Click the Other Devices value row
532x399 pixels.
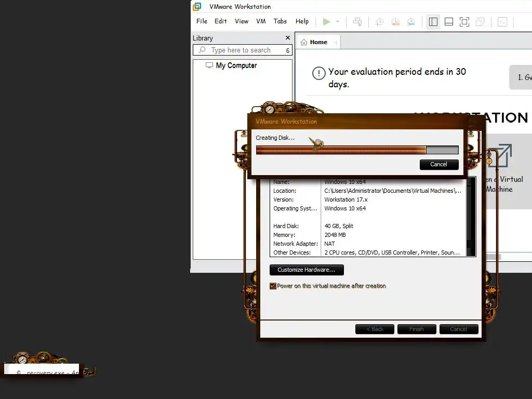[392, 252]
